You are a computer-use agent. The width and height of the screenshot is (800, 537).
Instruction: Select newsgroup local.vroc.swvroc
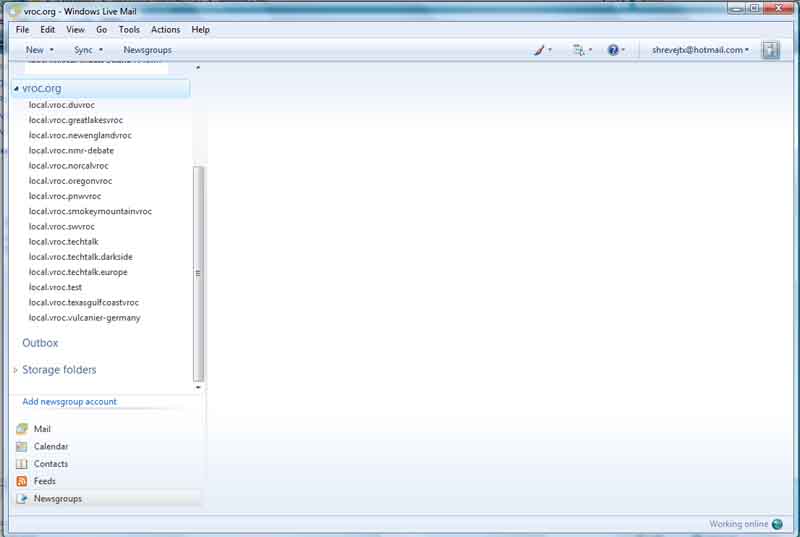[x=61, y=227]
